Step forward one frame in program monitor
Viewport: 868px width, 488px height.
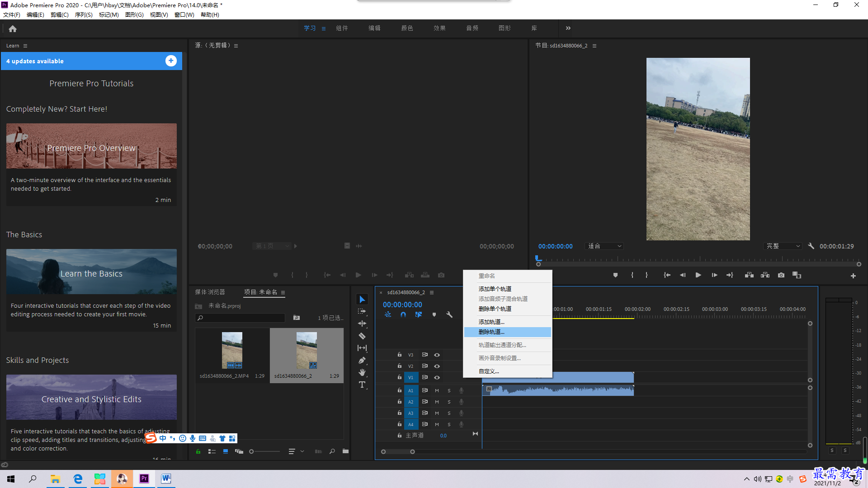[714, 275]
